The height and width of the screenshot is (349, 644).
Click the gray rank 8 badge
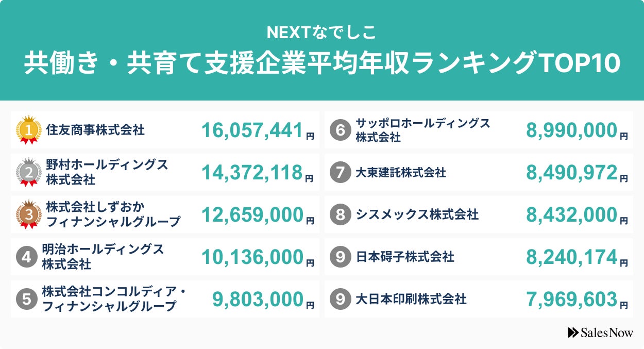[340, 214]
